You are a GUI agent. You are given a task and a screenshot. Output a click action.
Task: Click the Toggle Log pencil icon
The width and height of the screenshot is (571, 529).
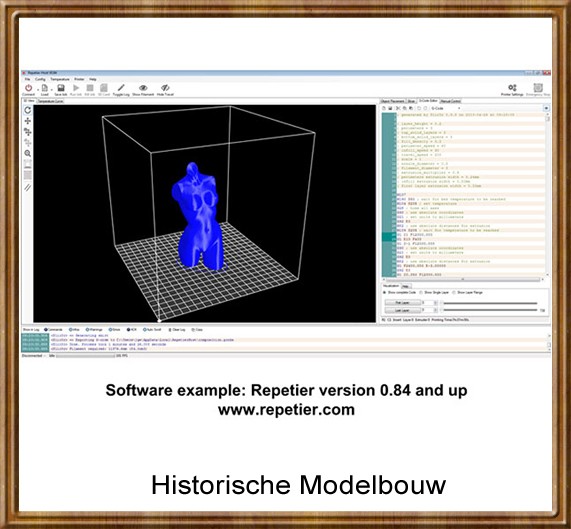tap(121, 88)
